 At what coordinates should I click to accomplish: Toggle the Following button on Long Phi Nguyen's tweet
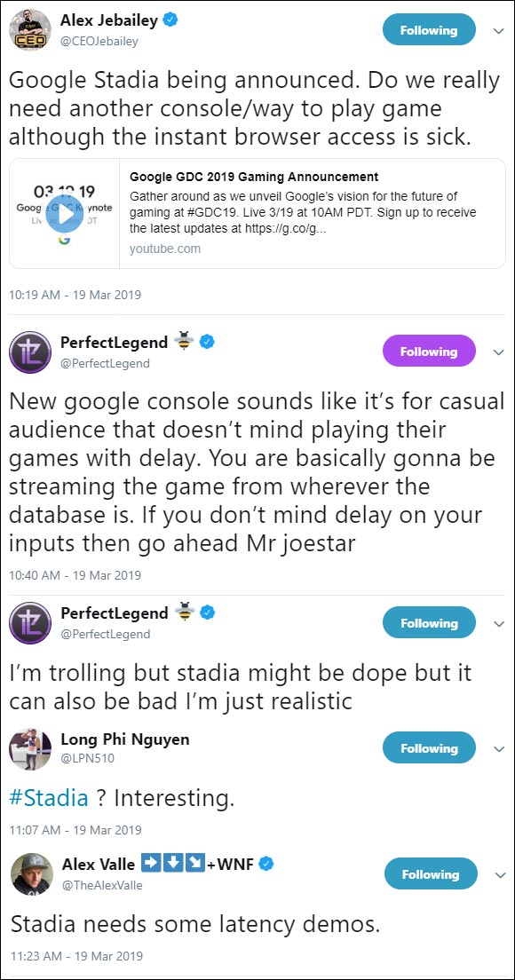point(429,747)
